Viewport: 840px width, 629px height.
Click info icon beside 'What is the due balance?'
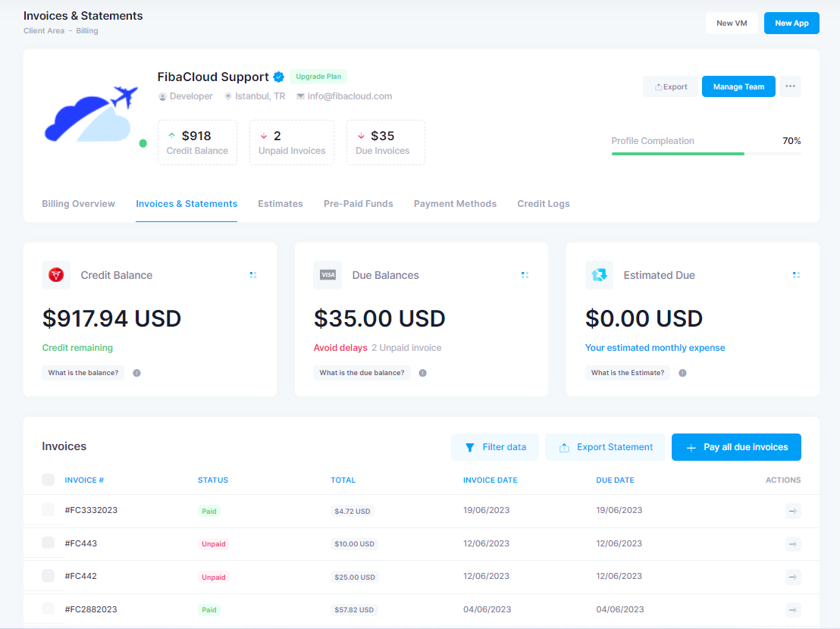tap(423, 373)
